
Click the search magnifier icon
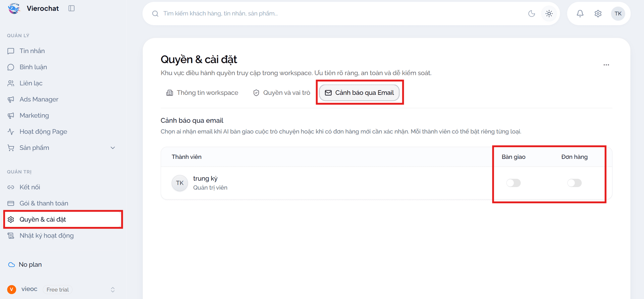(x=155, y=14)
